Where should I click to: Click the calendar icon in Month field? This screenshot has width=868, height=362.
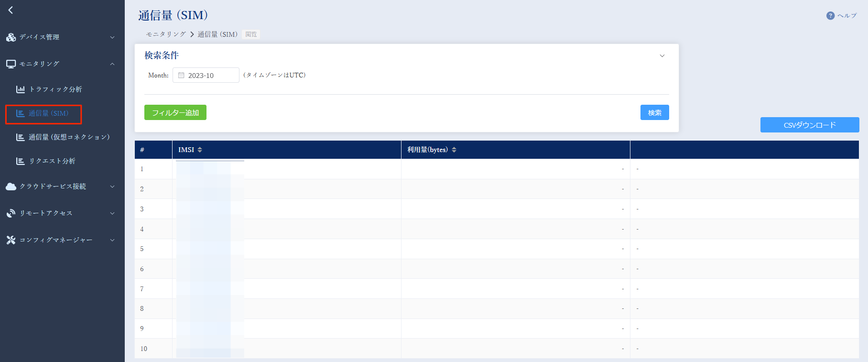pyautogui.click(x=181, y=75)
